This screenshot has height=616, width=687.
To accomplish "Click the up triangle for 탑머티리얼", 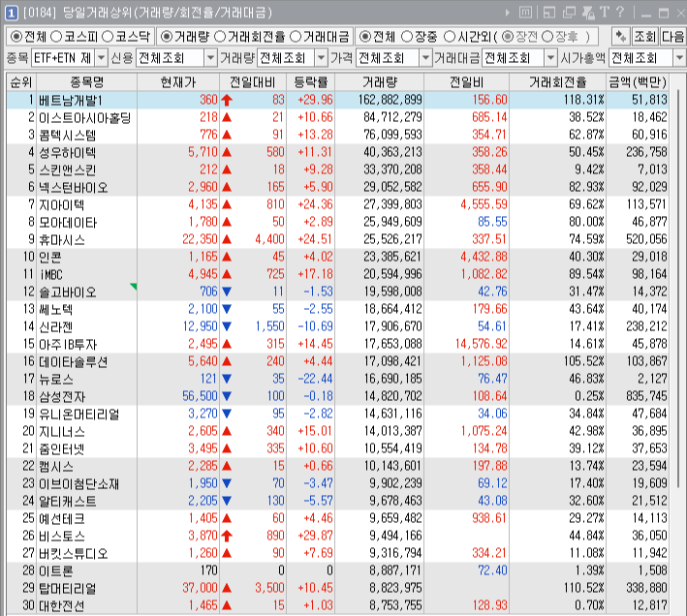I will [x=227, y=588].
